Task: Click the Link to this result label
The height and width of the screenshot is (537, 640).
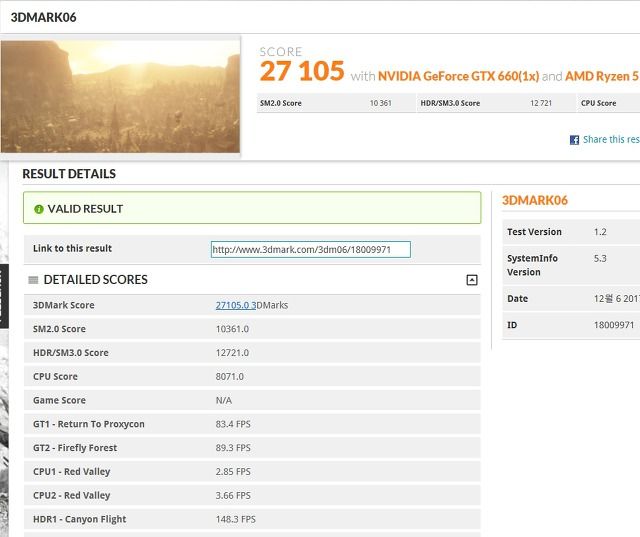Action: (x=72, y=249)
